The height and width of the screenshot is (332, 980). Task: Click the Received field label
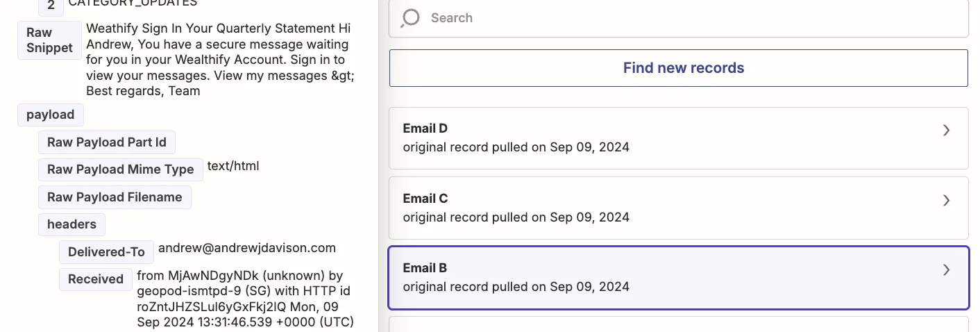[x=95, y=279]
